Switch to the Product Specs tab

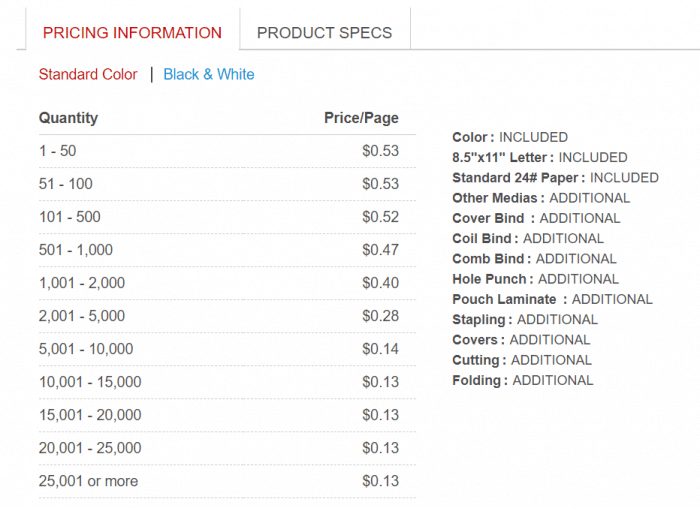(x=324, y=32)
